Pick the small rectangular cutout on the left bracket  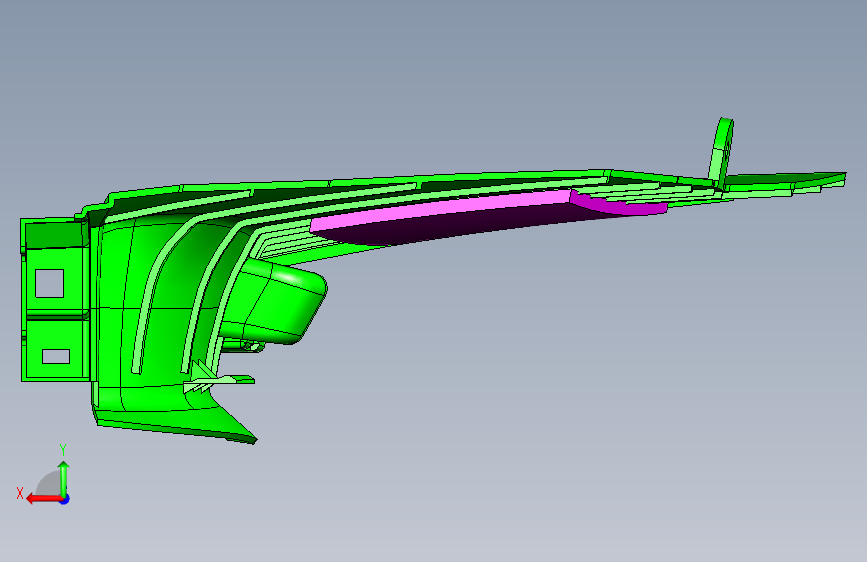coord(56,356)
